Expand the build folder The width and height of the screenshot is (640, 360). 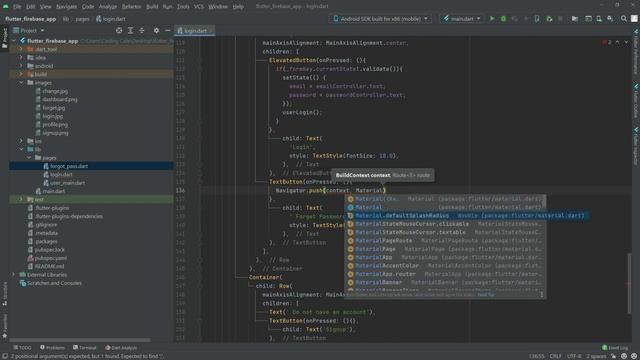[21, 74]
